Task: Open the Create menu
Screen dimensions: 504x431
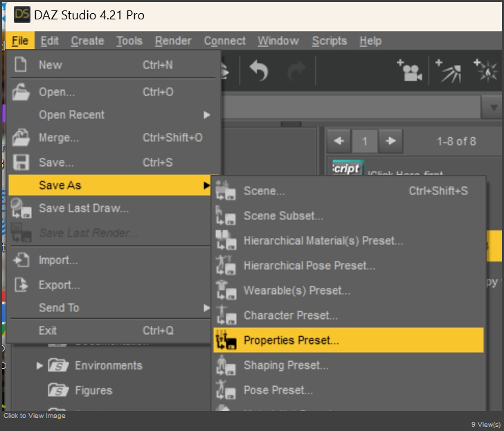Action: 87,41
